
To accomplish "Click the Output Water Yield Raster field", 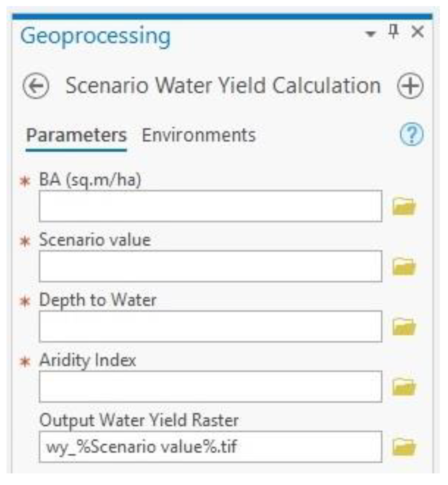I will pos(210,447).
